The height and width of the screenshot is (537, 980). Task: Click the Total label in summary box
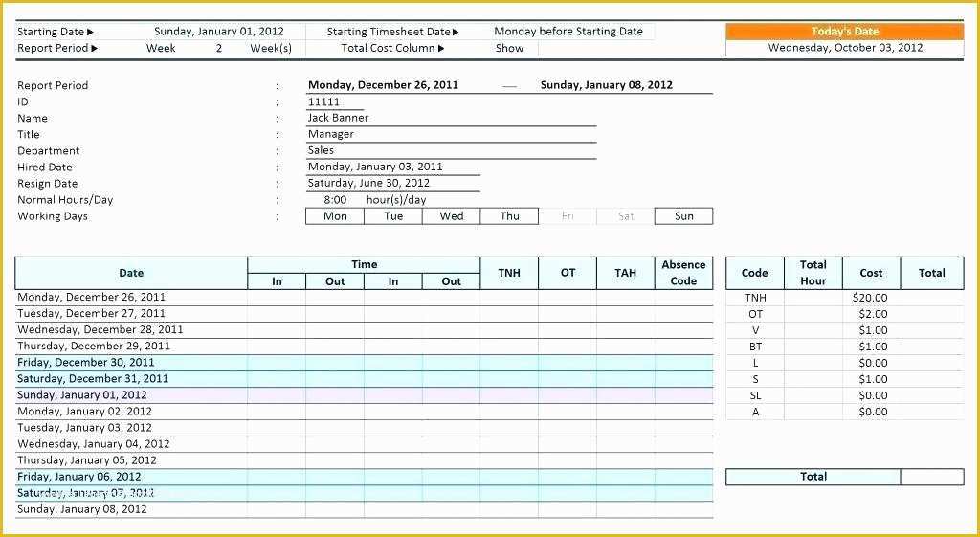coord(813,477)
